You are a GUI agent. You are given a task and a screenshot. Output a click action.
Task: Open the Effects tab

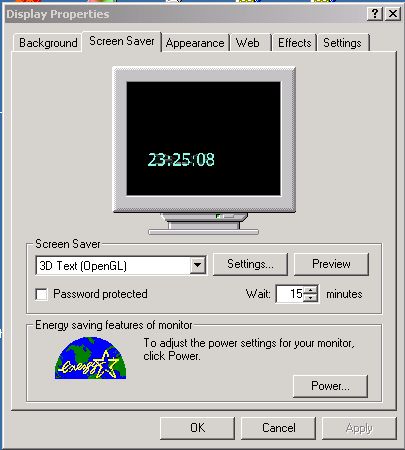295,43
